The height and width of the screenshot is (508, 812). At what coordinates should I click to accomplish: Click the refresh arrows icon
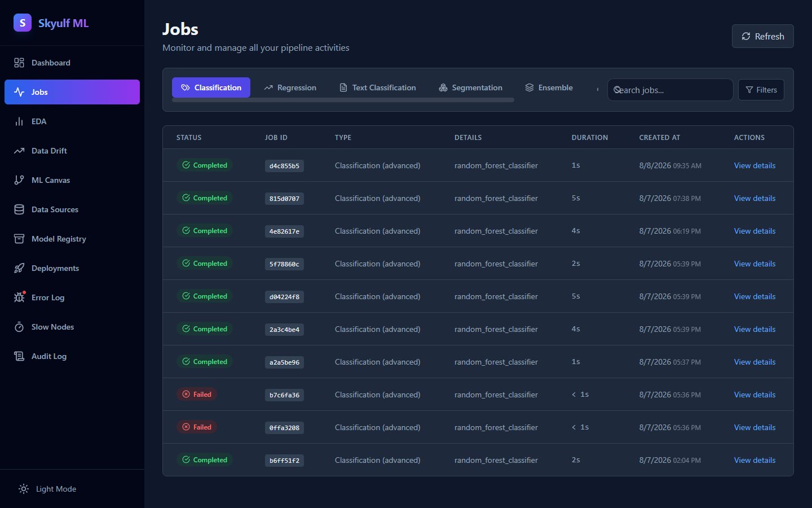click(746, 36)
